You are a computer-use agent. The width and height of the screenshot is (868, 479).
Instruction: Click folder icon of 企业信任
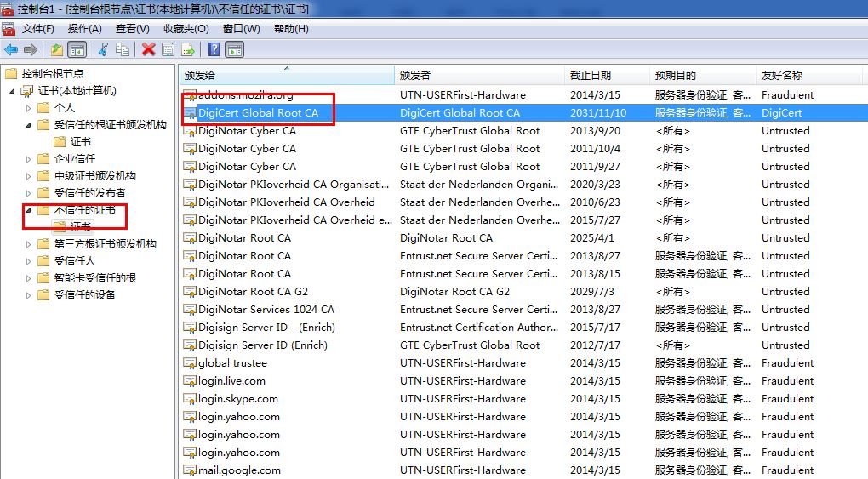pyautogui.click(x=43, y=159)
